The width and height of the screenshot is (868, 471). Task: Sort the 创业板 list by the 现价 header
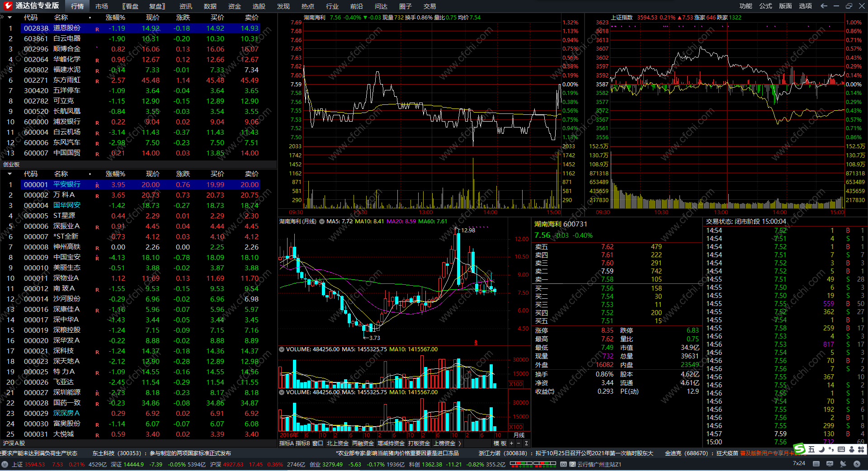tap(152, 174)
